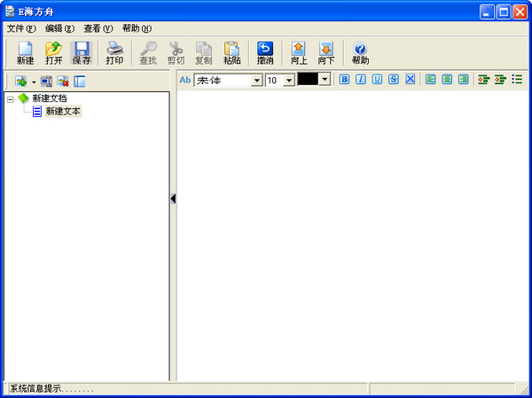The height and width of the screenshot is (398, 532).
Task: Save document using 保存 icon
Action: pos(82,53)
